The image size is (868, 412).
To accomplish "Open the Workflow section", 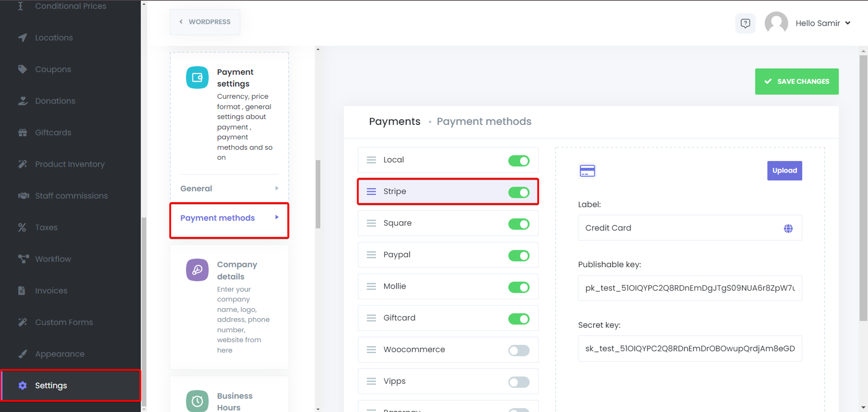I will tap(53, 259).
